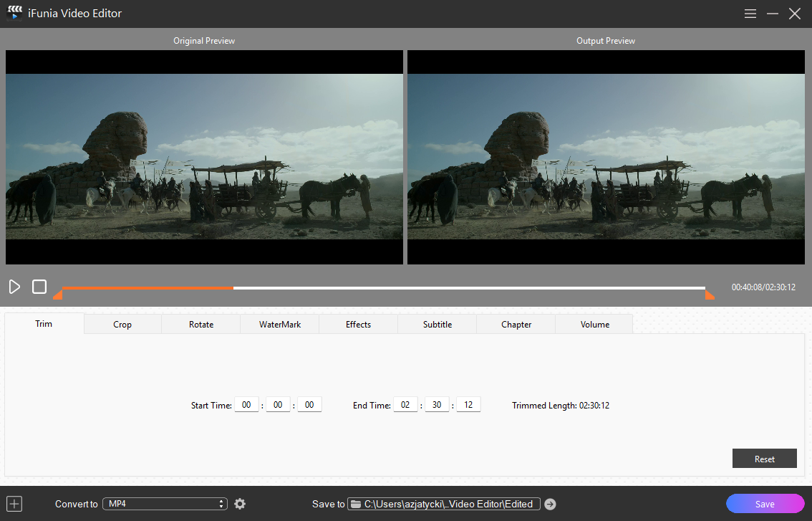The width and height of the screenshot is (812, 521).
Task: Click the End Time seconds field showing 12
Action: 469,405
